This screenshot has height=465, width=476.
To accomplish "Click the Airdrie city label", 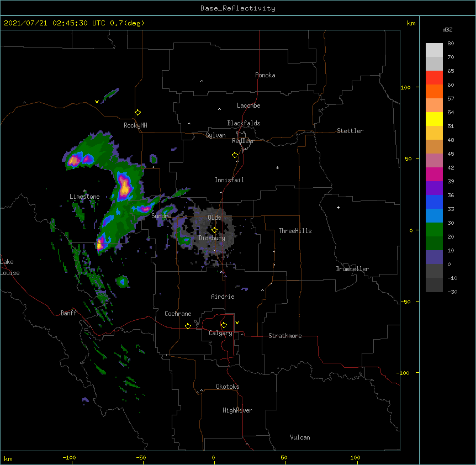I will point(223,297).
